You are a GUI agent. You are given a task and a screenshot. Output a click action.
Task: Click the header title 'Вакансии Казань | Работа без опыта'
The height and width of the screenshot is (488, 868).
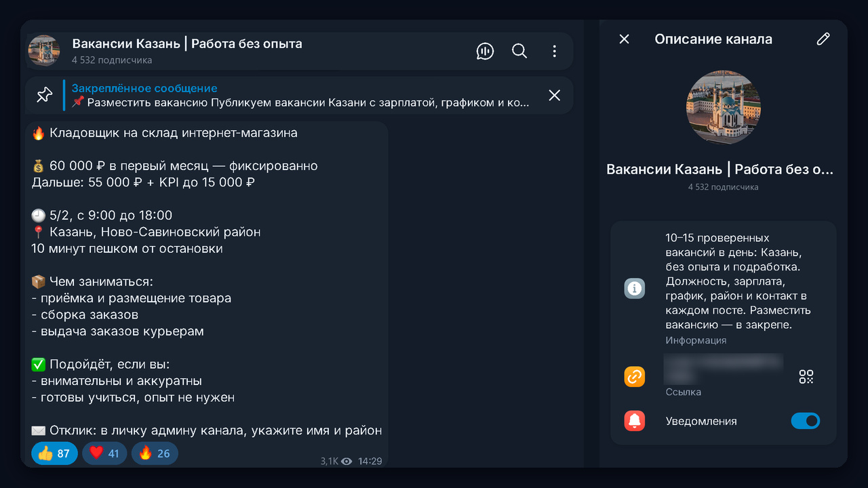187,44
